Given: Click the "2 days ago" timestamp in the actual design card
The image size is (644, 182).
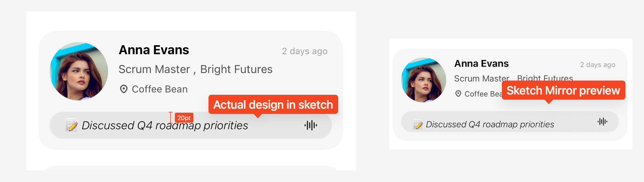Looking at the screenshot, I should click(x=305, y=51).
